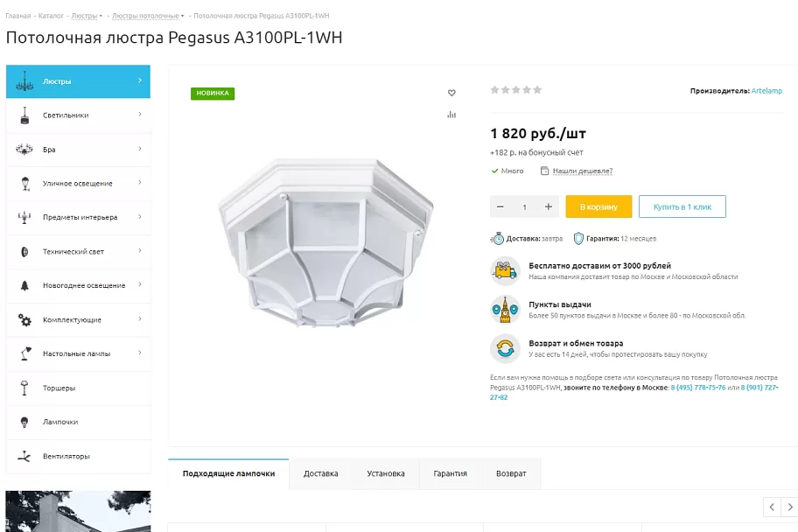Open Вентиляторы fan icon in sidebar
This screenshot has width=798, height=532.
click(24, 456)
